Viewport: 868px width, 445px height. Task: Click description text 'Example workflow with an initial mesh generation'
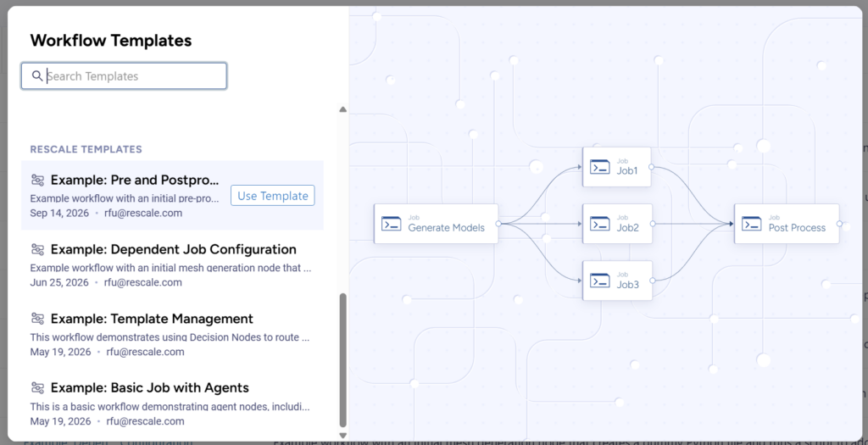170,267
